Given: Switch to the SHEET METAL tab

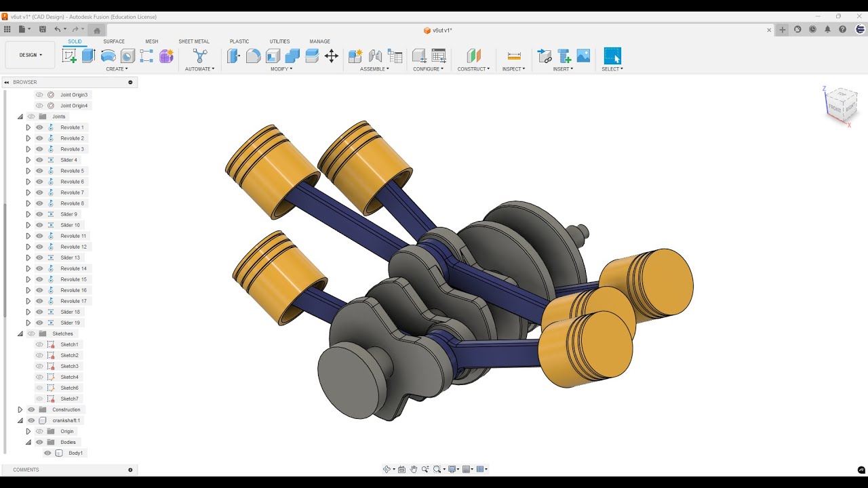Looking at the screenshot, I should (194, 41).
